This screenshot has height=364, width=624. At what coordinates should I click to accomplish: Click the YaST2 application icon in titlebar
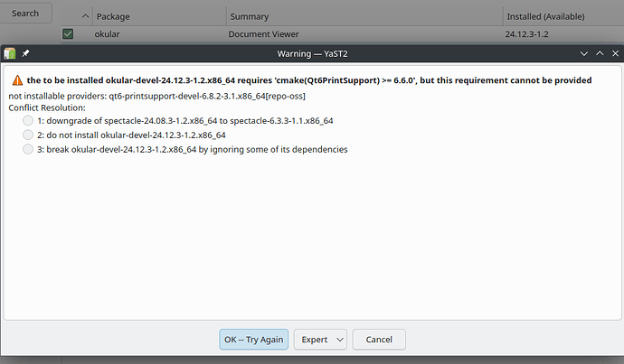(10, 53)
